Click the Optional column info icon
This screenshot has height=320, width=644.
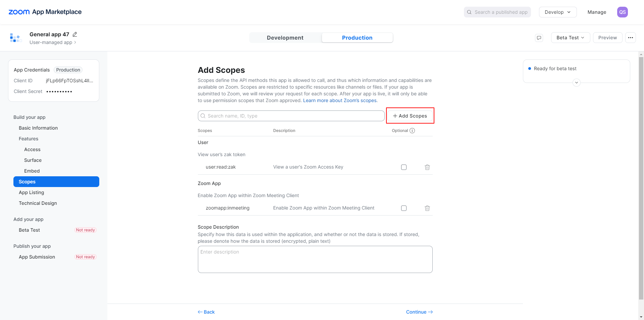pyautogui.click(x=412, y=131)
